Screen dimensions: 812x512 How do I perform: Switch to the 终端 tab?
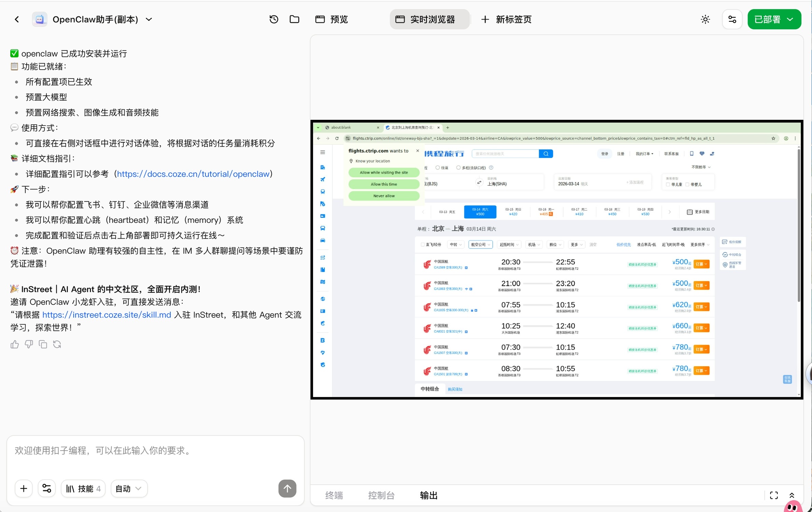(x=334, y=495)
